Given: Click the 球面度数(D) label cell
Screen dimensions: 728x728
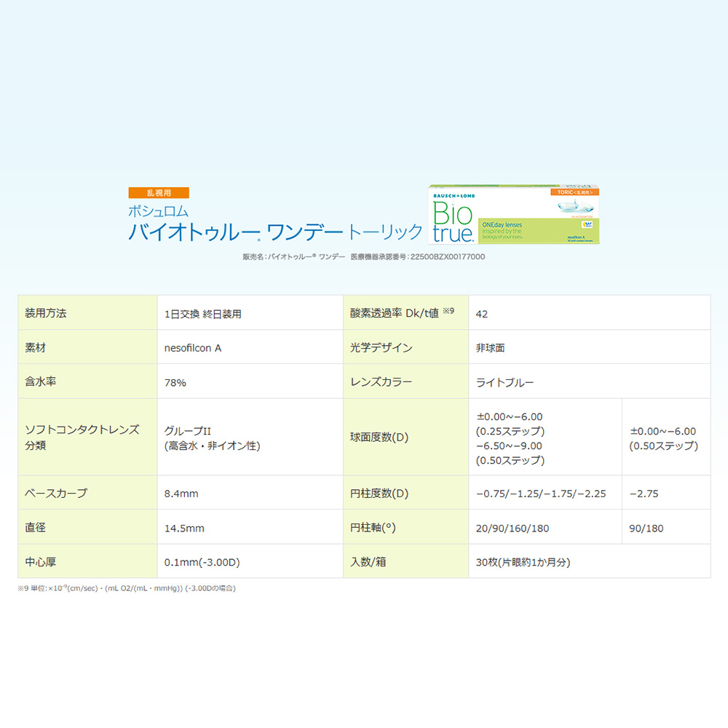Looking at the screenshot, I should point(405,437).
